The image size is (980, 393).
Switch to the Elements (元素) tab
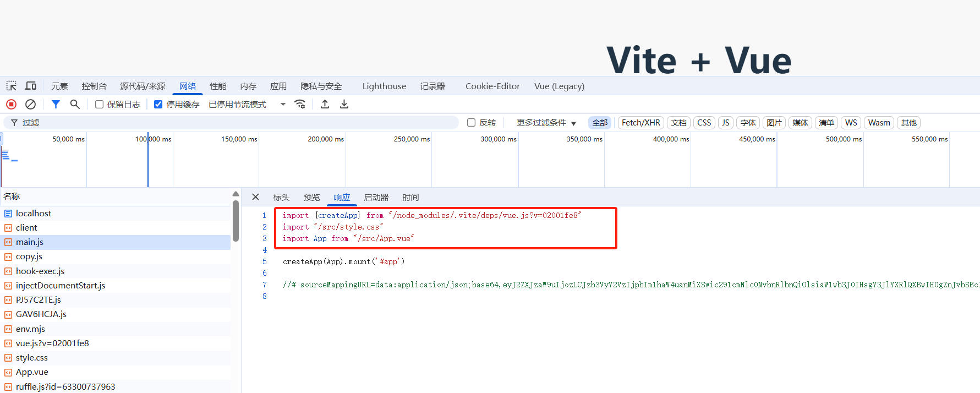point(59,86)
